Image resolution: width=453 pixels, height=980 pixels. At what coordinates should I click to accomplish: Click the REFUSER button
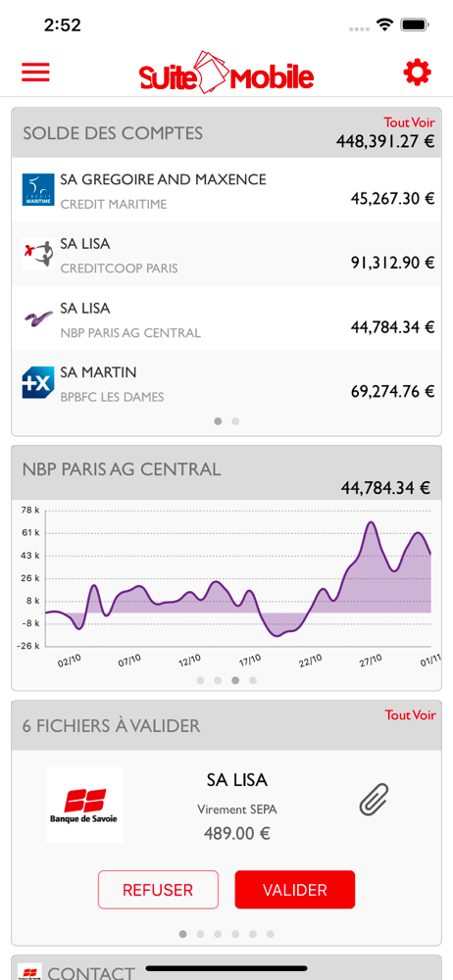(x=158, y=890)
